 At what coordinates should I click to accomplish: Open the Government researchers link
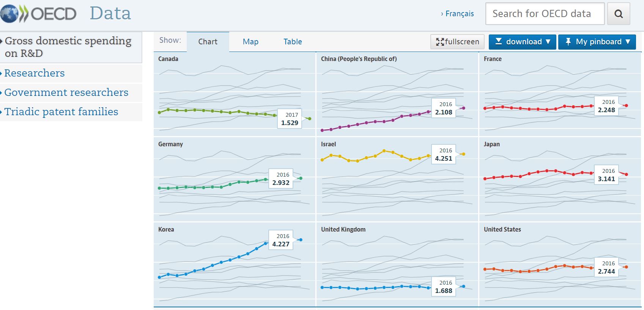click(x=66, y=92)
